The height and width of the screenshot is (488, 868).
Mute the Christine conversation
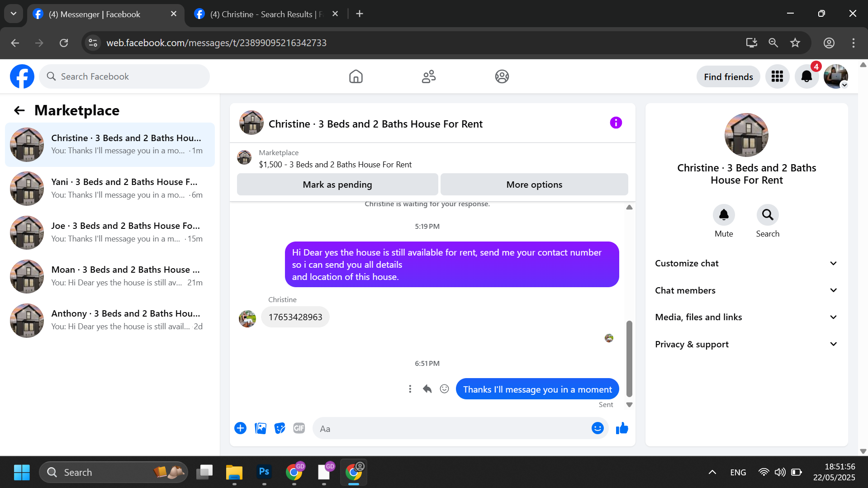(724, 214)
